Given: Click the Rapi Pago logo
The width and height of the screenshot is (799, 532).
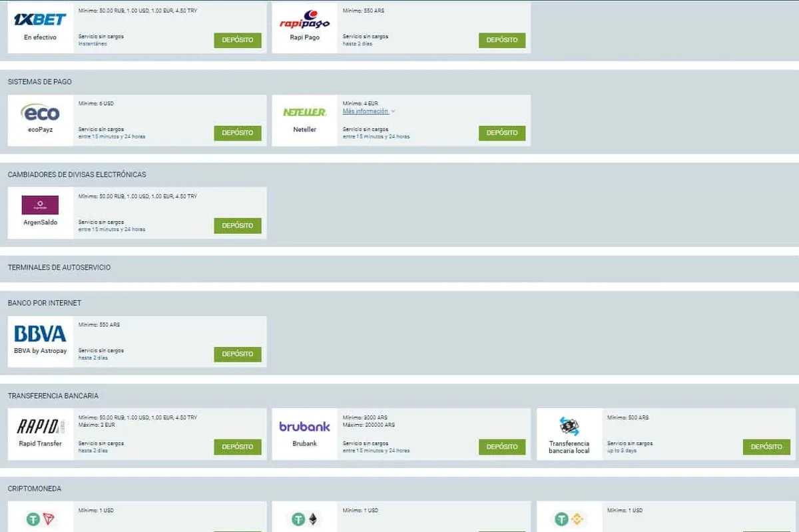Looking at the screenshot, I should coord(304,19).
